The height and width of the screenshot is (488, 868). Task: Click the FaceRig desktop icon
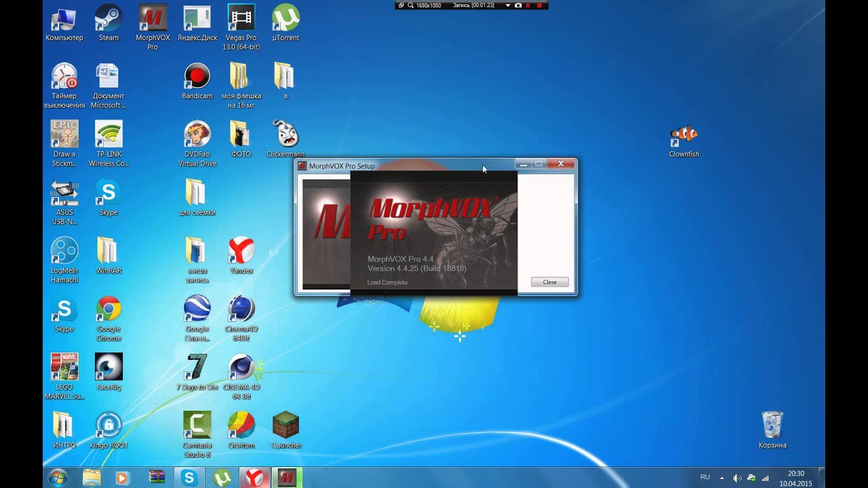point(108,373)
